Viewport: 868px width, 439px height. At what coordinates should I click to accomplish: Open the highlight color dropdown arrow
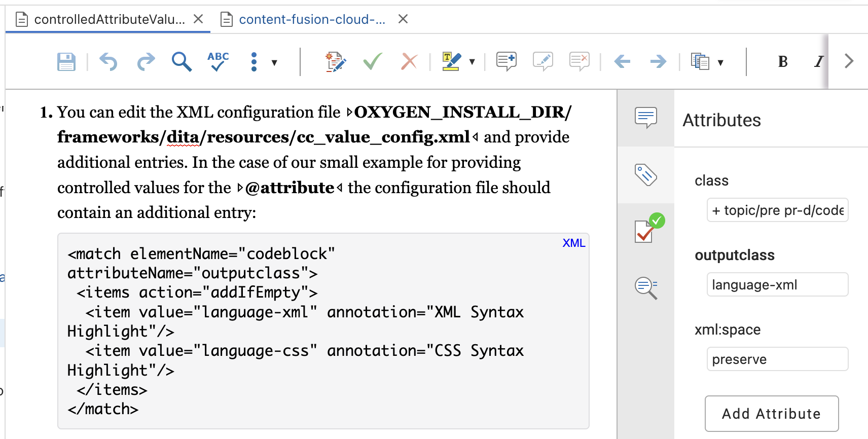point(472,62)
